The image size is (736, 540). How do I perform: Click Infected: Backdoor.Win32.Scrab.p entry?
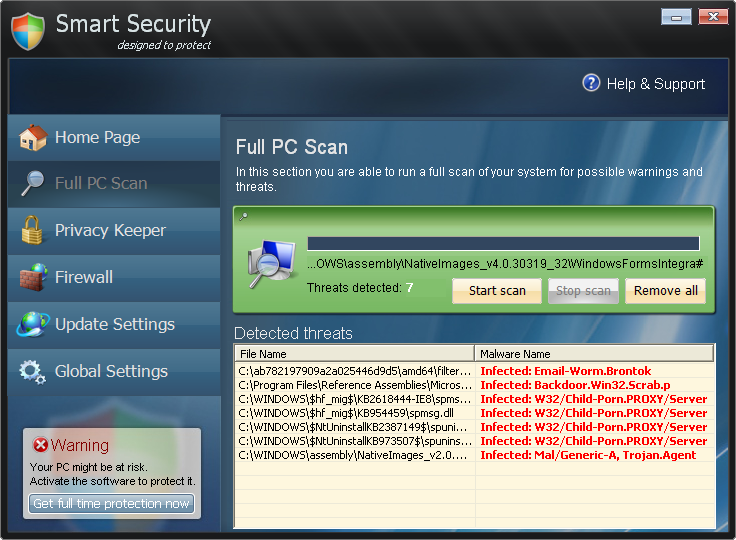(575, 385)
